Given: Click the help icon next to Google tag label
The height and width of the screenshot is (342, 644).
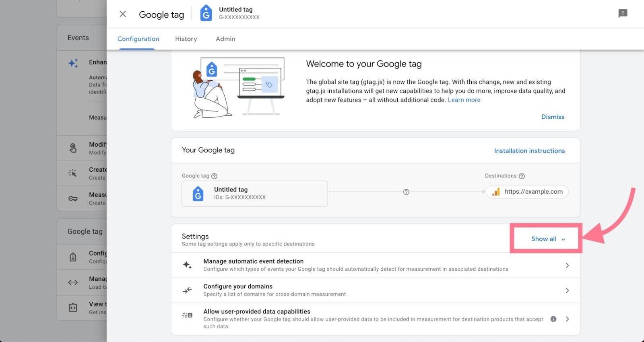Looking at the screenshot, I should point(215,176).
